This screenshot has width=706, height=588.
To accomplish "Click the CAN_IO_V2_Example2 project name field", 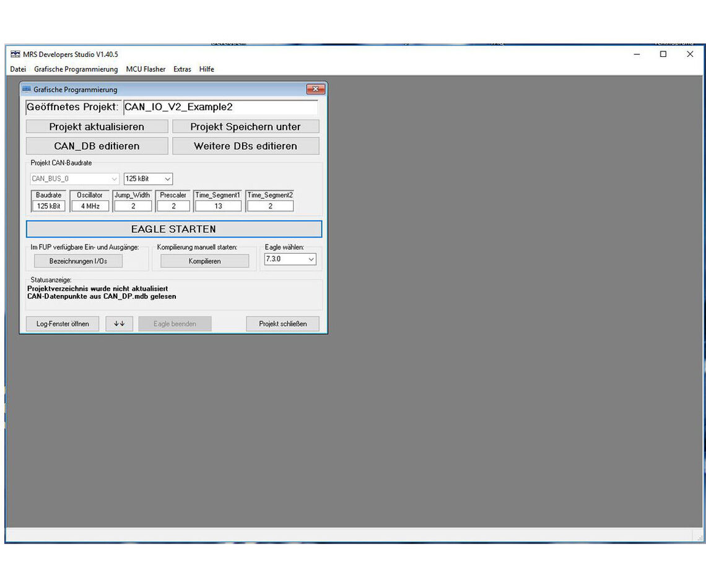I will click(x=220, y=106).
